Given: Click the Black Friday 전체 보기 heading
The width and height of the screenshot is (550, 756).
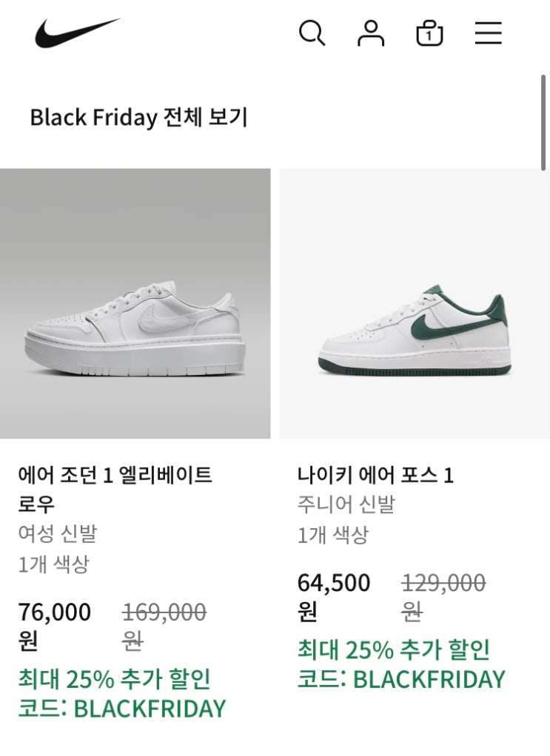Looking at the screenshot, I should pyautogui.click(x=138, y=118).
